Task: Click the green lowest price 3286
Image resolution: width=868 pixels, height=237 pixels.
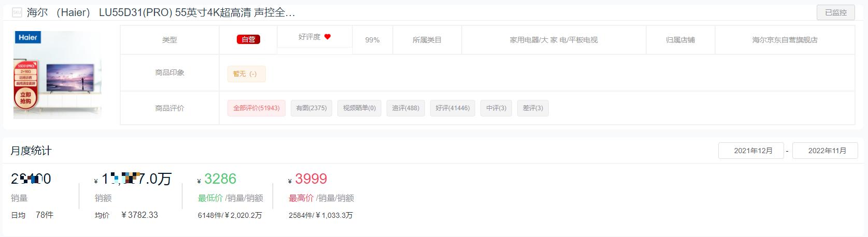Action: coord(220,179)
